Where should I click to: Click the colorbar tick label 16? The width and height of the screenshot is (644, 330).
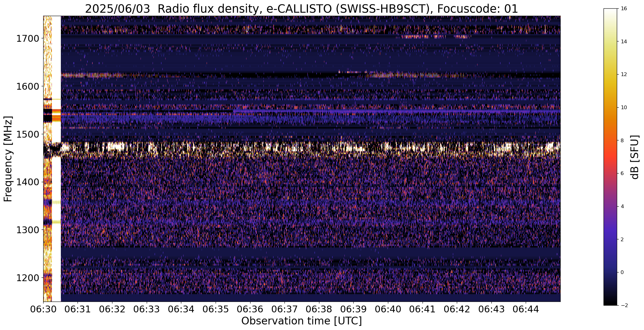point(624,9)
